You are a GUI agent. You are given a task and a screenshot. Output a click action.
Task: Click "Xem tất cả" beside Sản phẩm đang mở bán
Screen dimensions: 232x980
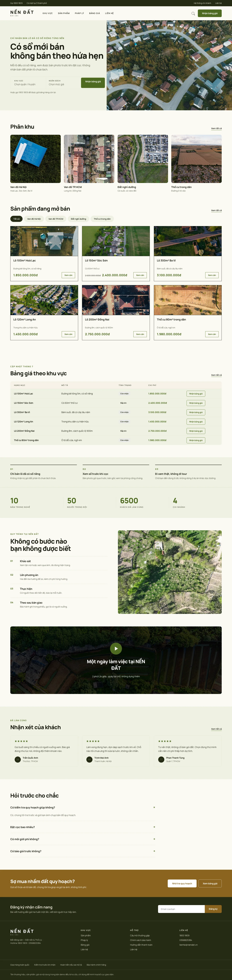(216, 210)
